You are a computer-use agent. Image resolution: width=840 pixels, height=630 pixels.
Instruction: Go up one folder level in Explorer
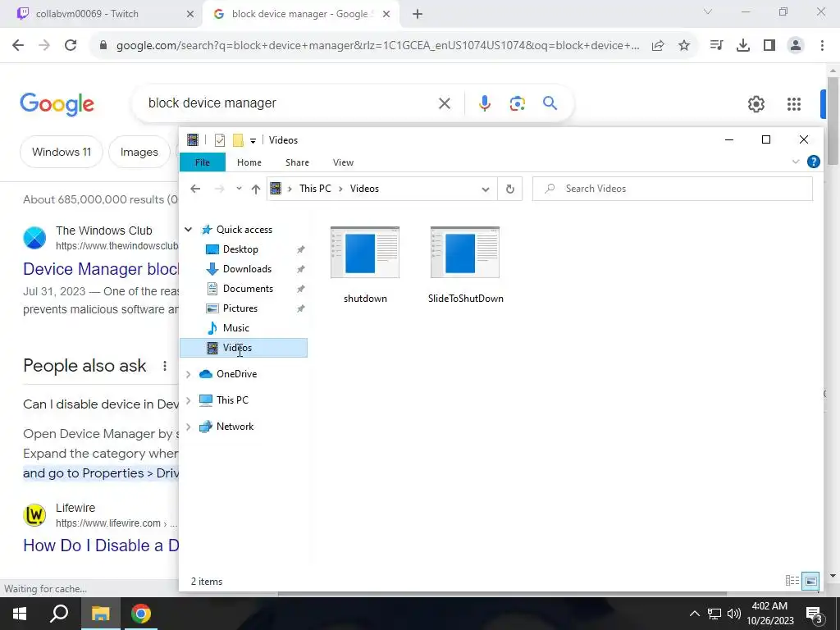point(256,189)
